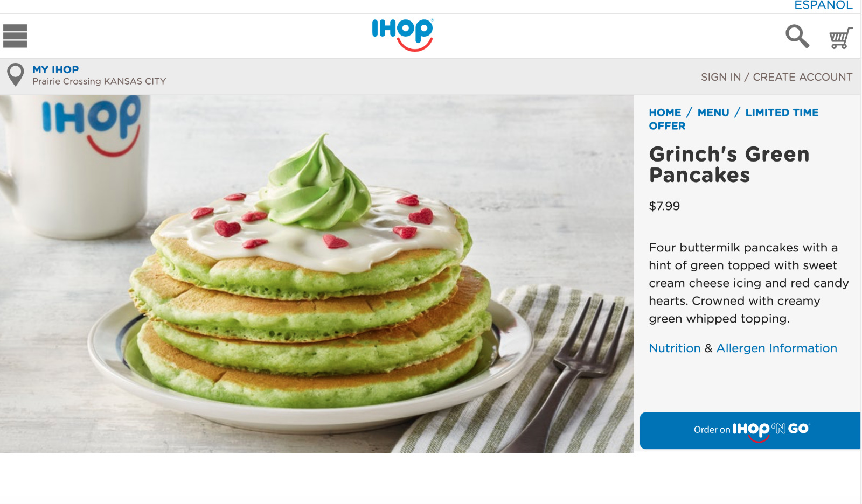Open the shopping cart icon

840,38
